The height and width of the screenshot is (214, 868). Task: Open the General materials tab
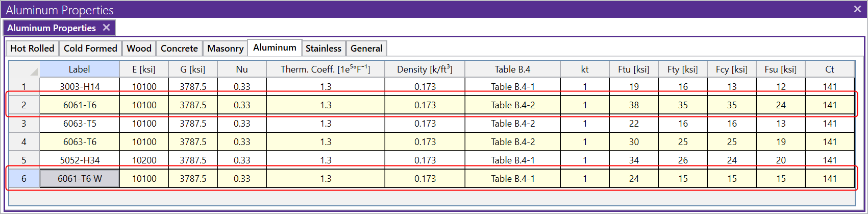(x=366, y=49)
